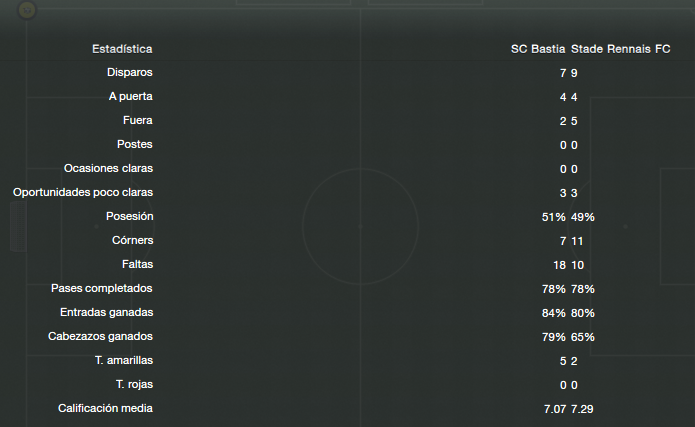
Task: Select the A puerta row label
Action: point(130,96)
